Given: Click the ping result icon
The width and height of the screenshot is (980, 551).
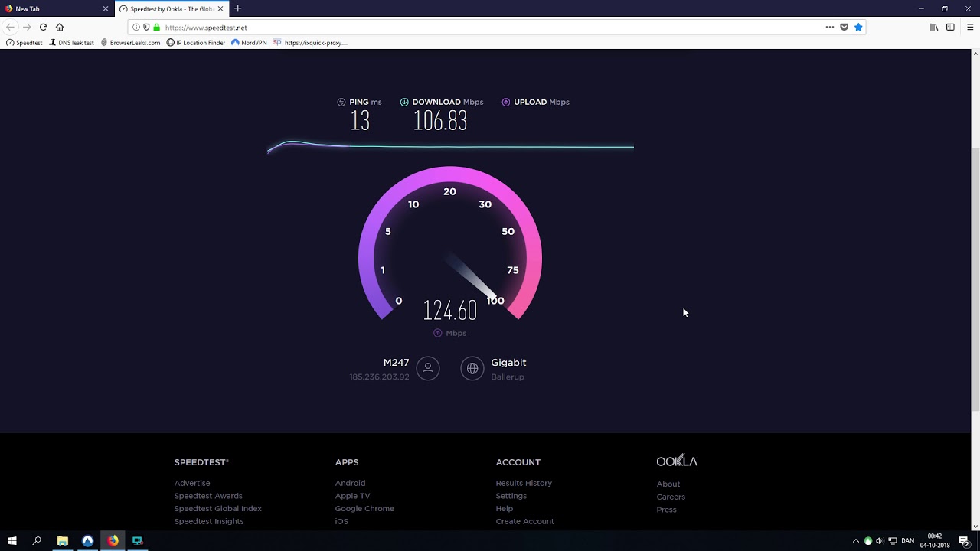Looking at the screenshot, I should coord(341,102).
